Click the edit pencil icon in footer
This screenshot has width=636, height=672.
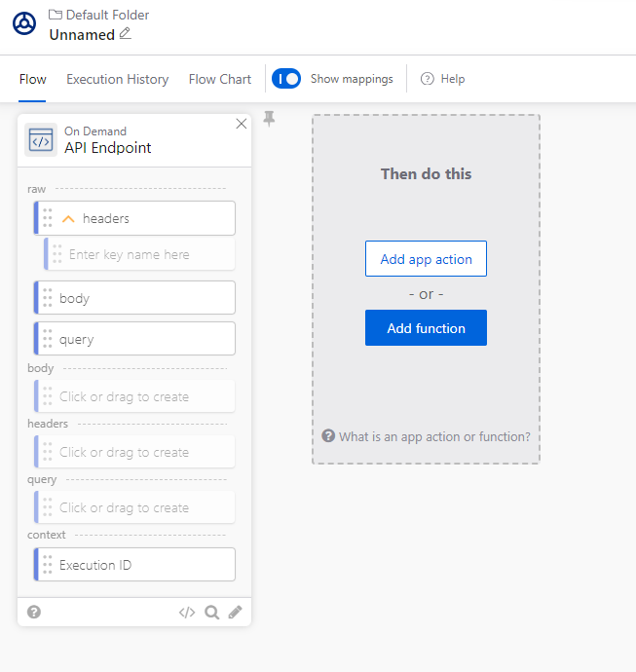click(x=235, y=613)
